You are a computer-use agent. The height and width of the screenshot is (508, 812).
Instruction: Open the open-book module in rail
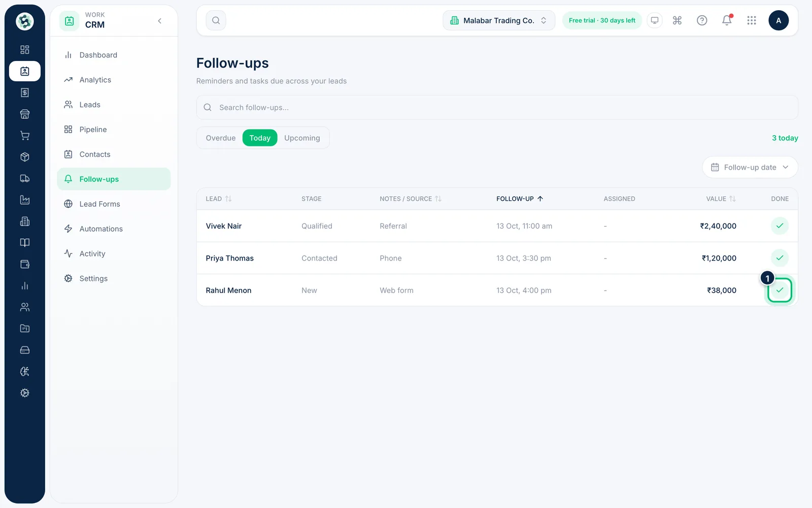[x=25, y=243]
